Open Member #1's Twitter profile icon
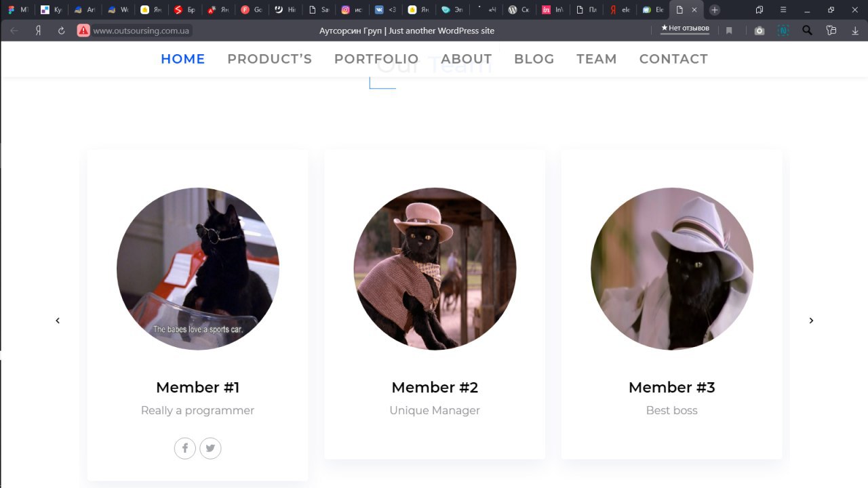The image size is (868, 488). point(210,448)
